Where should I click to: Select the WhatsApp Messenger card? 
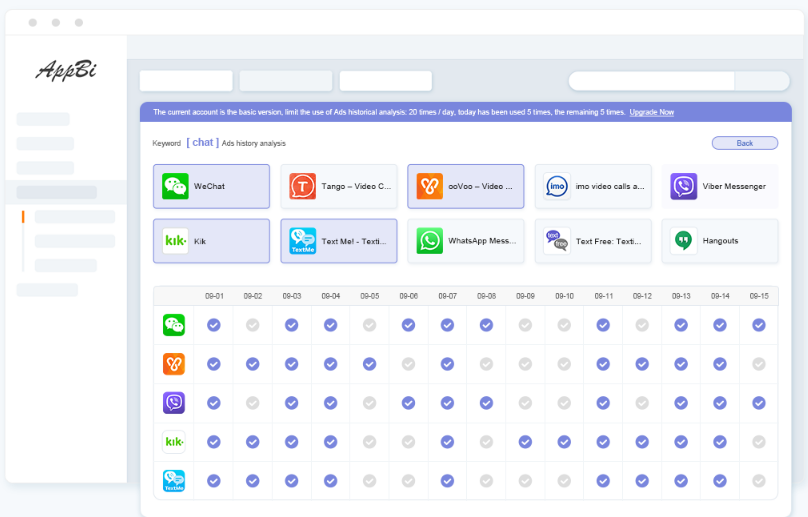click(x=466, y=241)
